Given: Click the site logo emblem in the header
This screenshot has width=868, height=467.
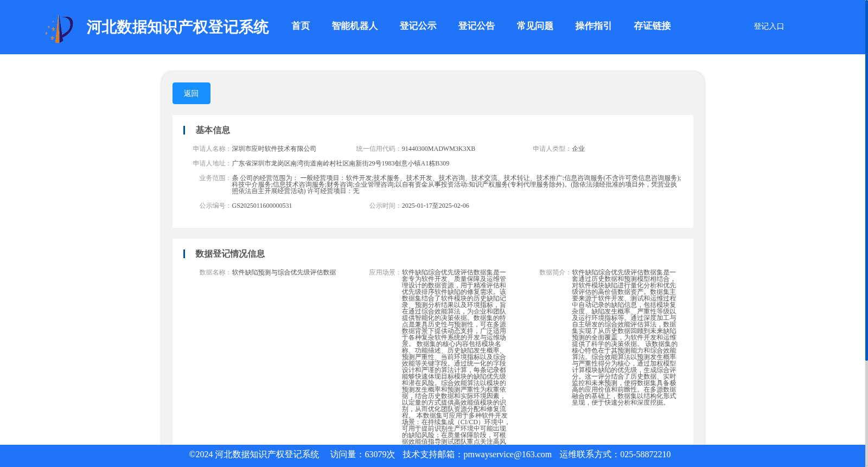Looking at the screenshot, I should tap(59, 28).
